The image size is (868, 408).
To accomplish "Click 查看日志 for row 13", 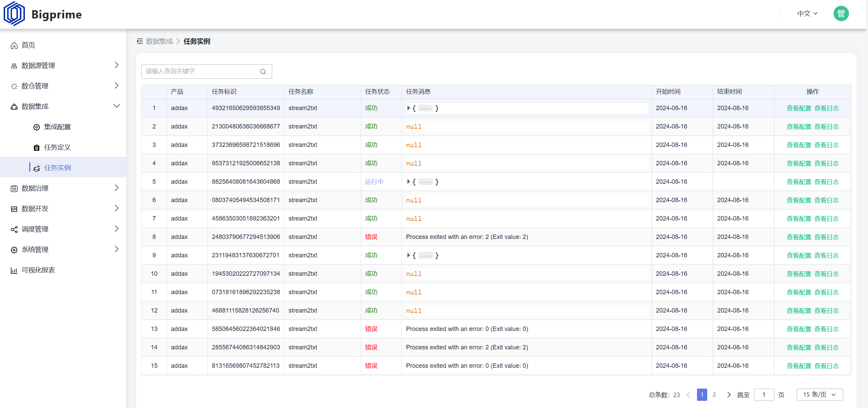I will 826,329.
